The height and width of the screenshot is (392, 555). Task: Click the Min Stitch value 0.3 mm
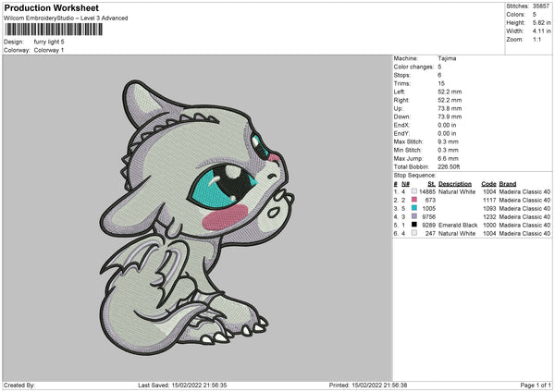point(448,150)
